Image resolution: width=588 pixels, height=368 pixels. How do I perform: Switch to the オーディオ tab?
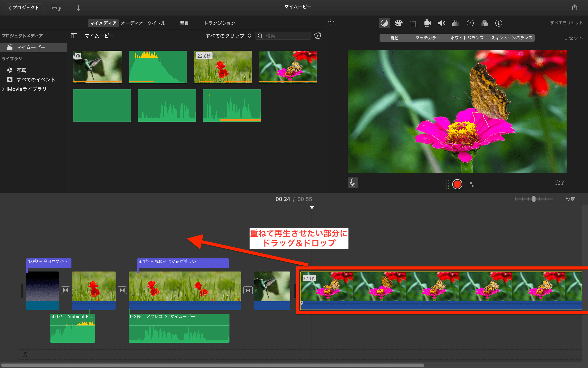[132, 23]
